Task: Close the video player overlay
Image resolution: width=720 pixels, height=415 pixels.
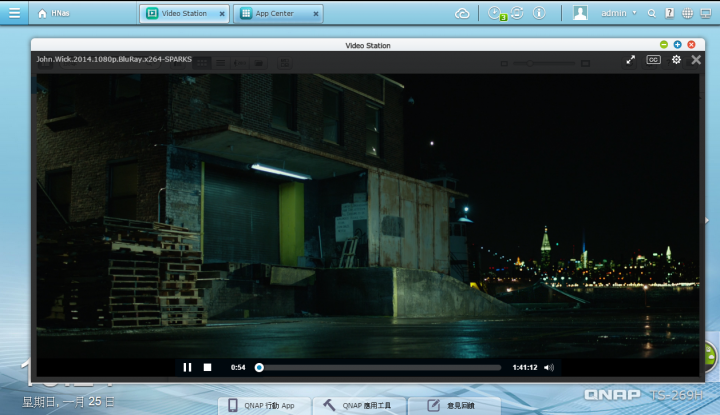Action: pyautogui.click(x=696, y=60)
